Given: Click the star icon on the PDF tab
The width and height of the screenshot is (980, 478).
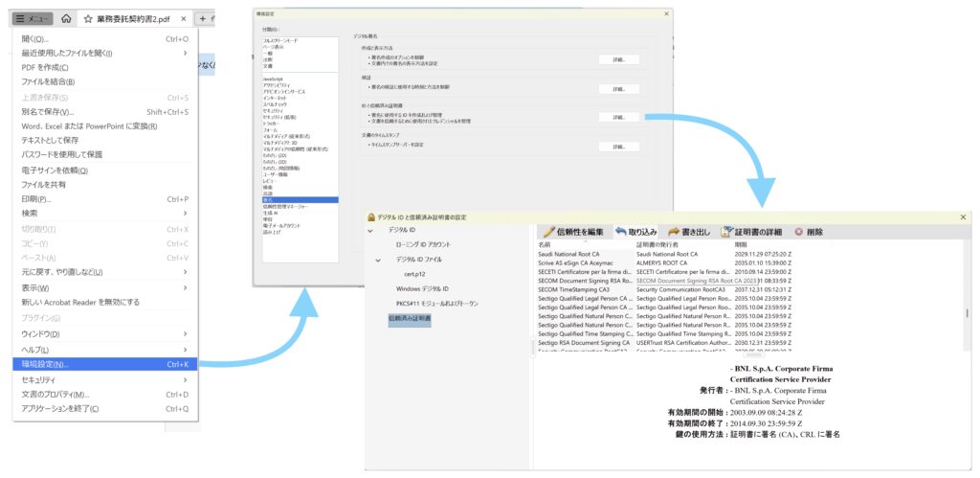Looking at the screenshot, I should tap(88, 18).
